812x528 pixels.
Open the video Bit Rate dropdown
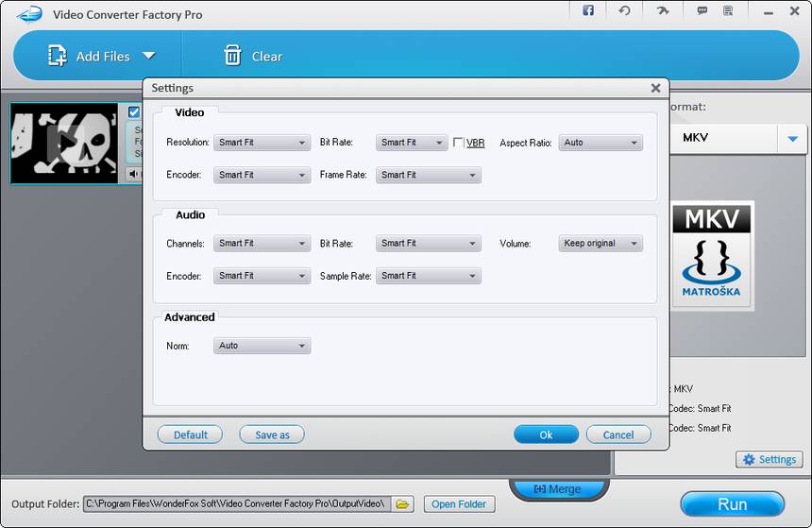point(412,143)
